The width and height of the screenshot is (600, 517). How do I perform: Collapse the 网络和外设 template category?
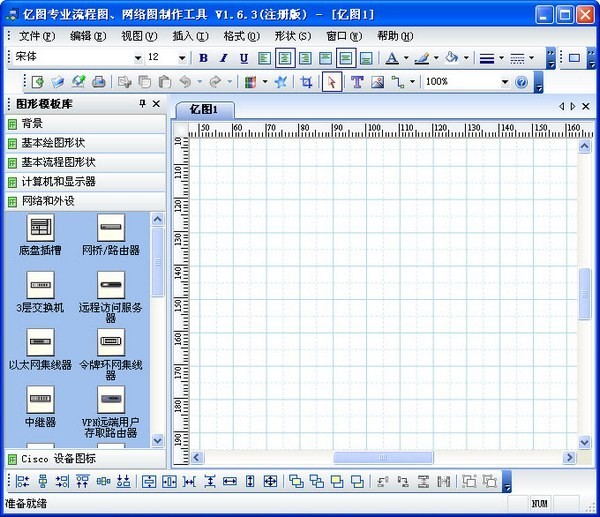tap(86, 201)
